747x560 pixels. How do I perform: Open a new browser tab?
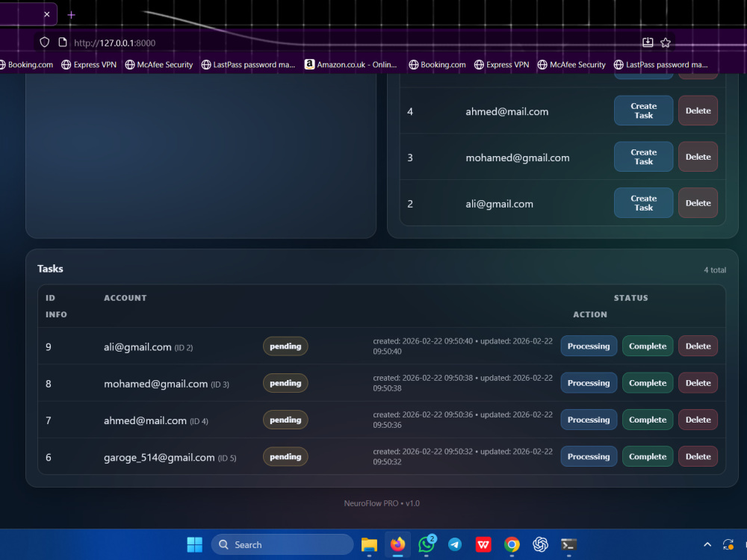click(x=72, y=15)
